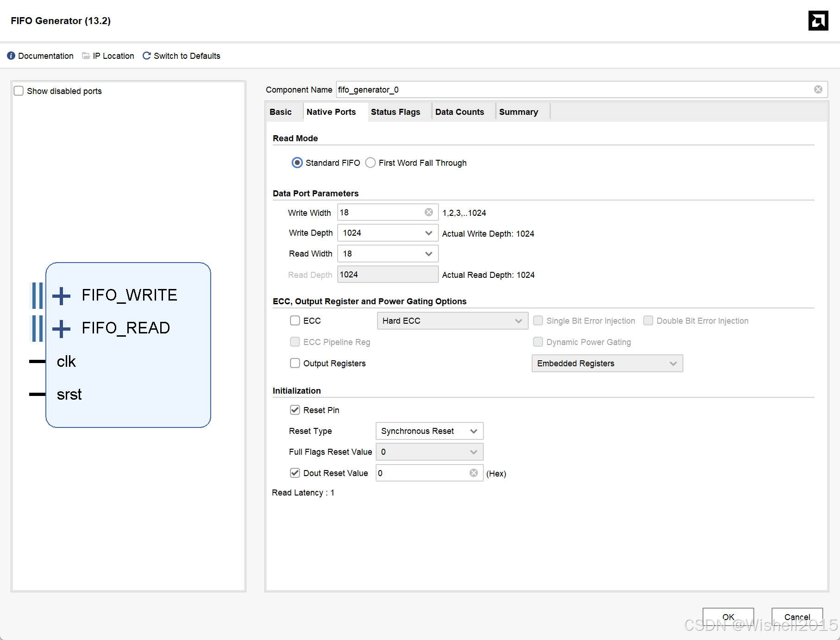840x640 pixels.
Task: Click the Dout Reset Value input field
Action: coord(429,473)
